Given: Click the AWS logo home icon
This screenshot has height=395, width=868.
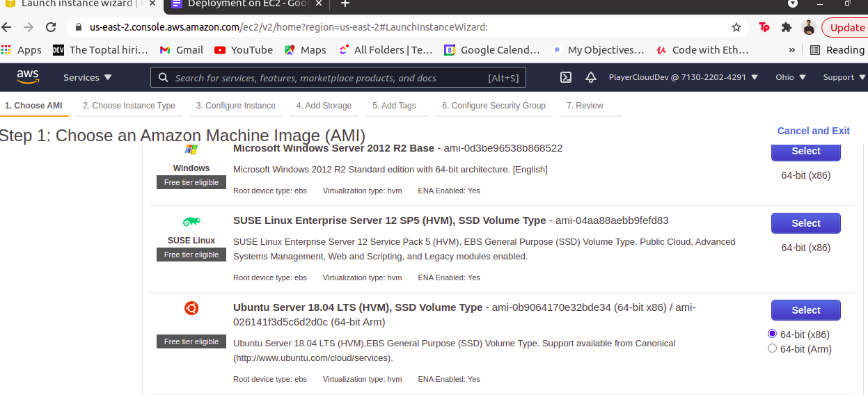Looking at the screenshot, I should pyautogui.click(x=28, y=76).
